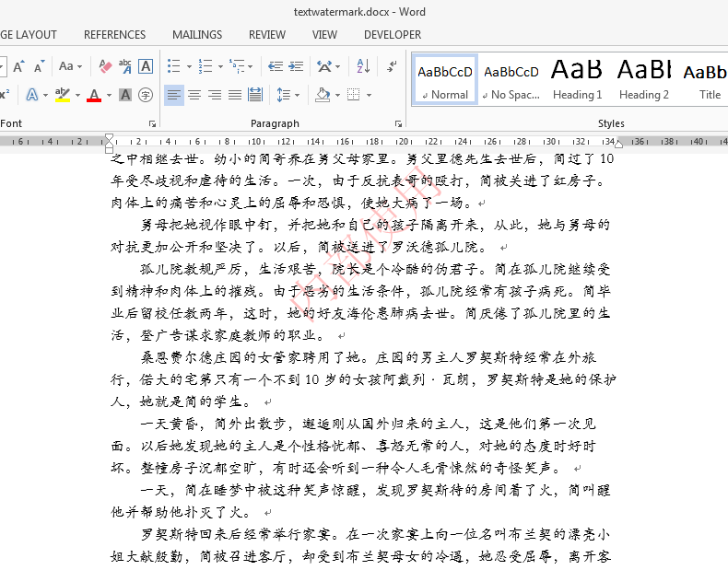Expand the Shading color dropdown arrow
728x570 pixels.
tap(337, 96)
